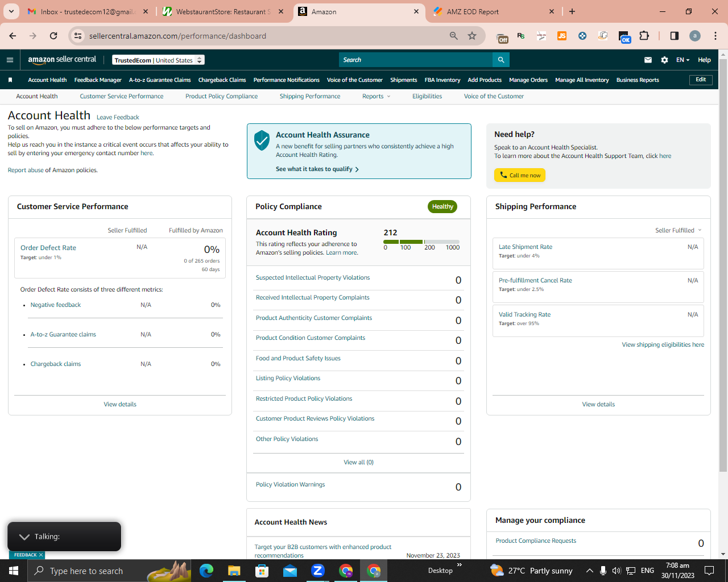This screenshot has height=582, width=728.
Task: Open A-to-z Guarantee Claims from favorites bar
Action: [x=160, y=80]
